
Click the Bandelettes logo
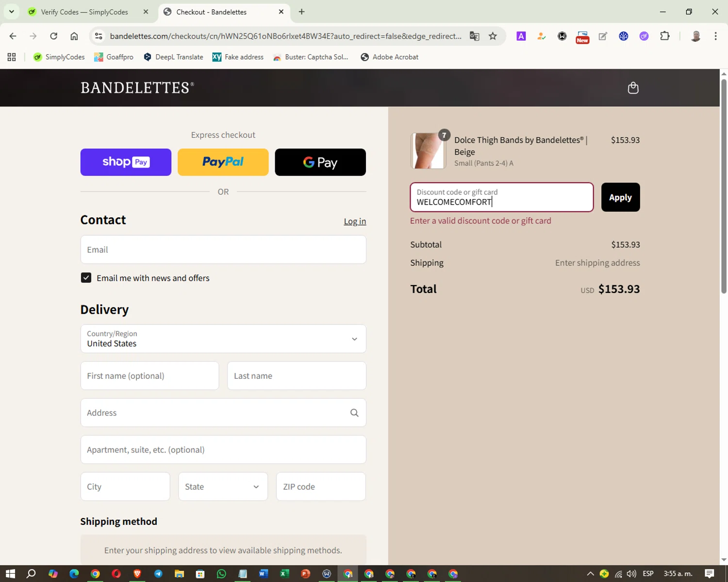tap(137, 88)
